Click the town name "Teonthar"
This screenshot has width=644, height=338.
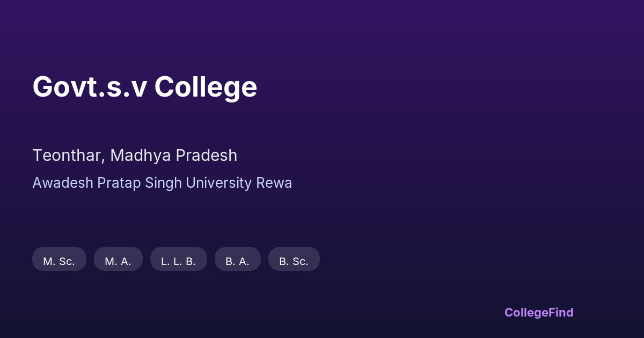click(x=67, y=156)
